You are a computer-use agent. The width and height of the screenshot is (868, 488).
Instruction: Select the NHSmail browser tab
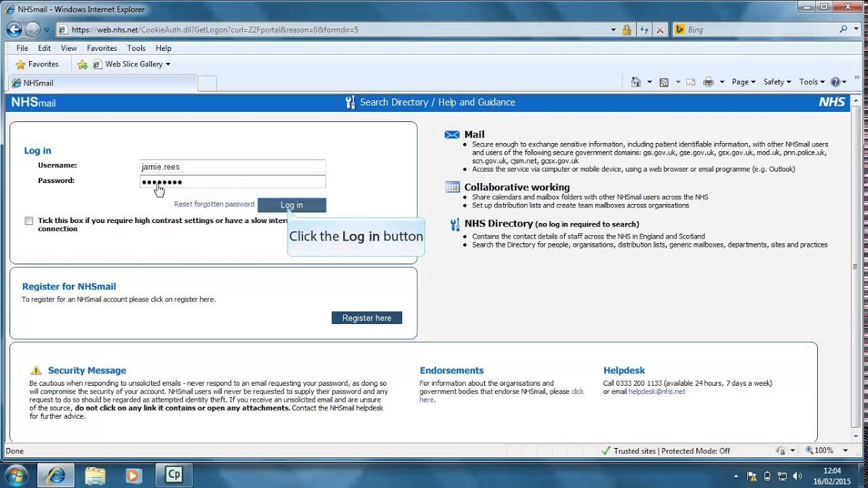pyautogui.click(x=102, y=83)
